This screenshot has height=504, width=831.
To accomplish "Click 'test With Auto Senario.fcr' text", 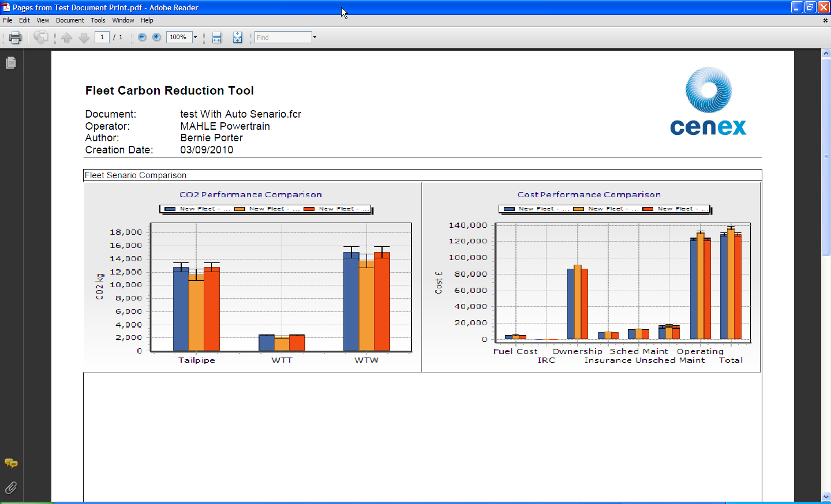I will (x=241, y=114).
